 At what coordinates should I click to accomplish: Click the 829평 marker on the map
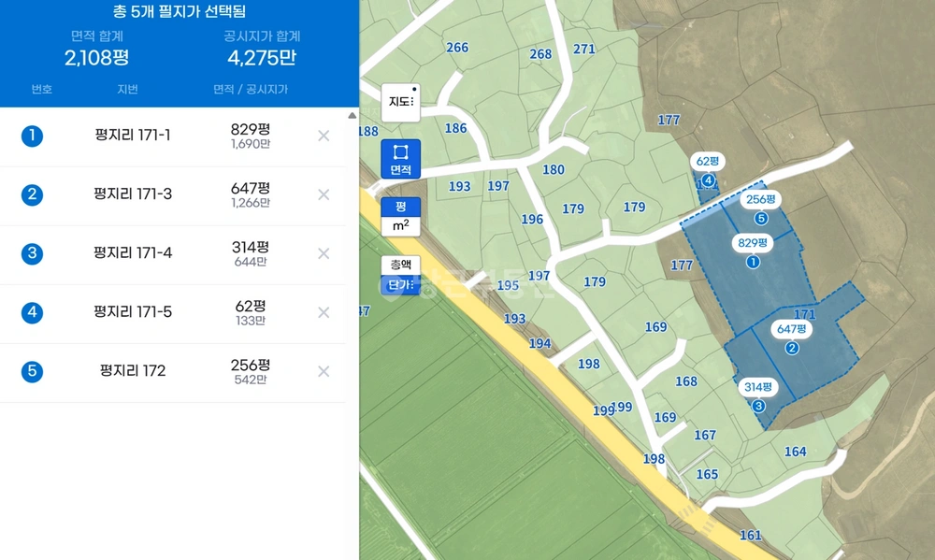(x=753, y=243)
